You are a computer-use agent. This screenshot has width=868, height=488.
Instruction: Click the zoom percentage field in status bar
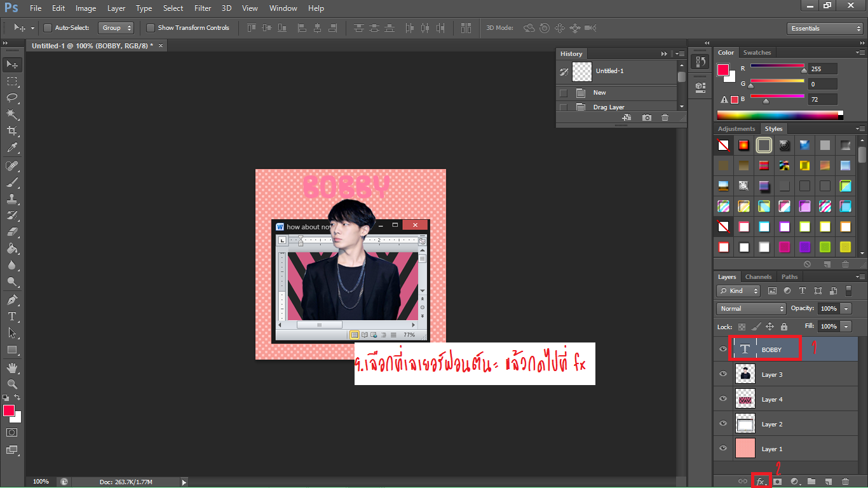point(41,482)
